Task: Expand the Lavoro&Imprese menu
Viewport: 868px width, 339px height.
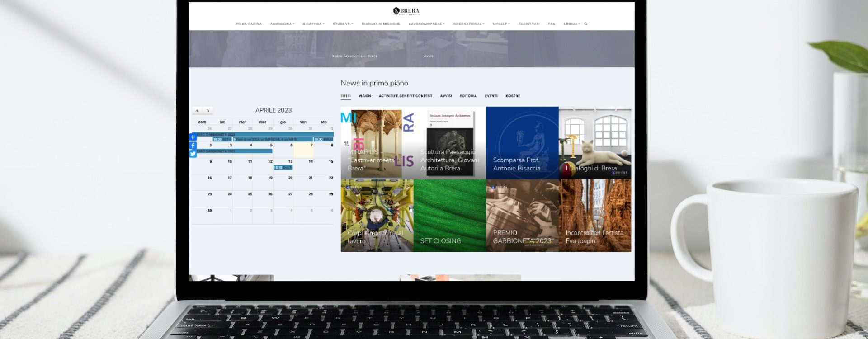Action: (426, 24)
